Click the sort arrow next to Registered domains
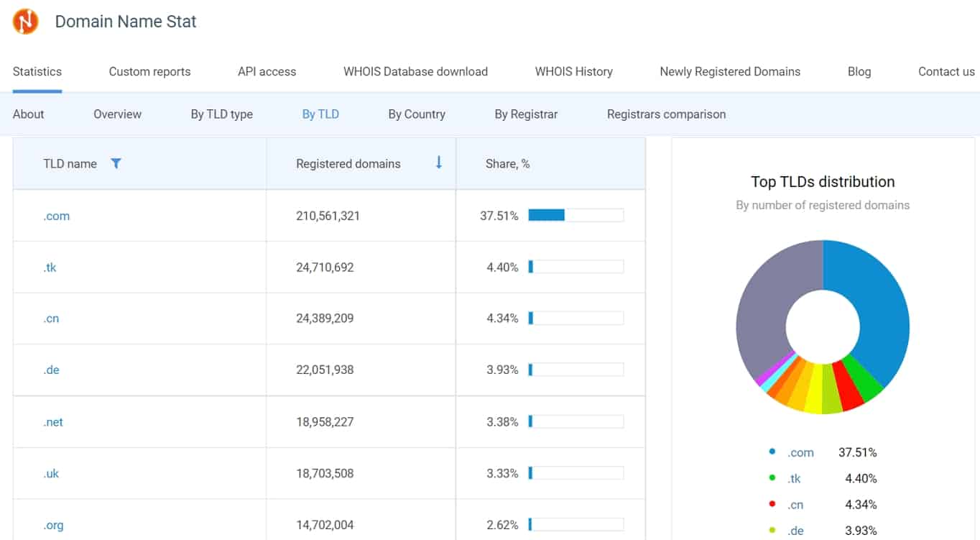980x540 pixels. point(439,163)
